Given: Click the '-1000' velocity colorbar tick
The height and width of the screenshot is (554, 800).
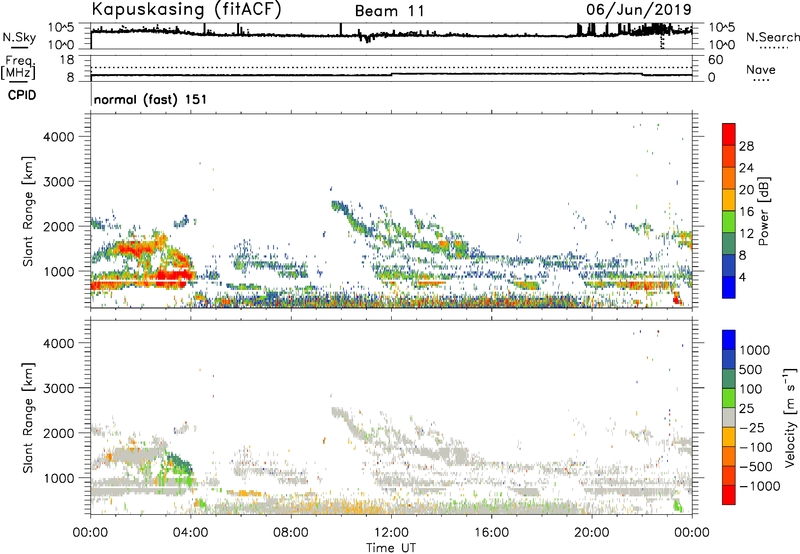Looking at the screenshot, I should (x=759, y=486).
